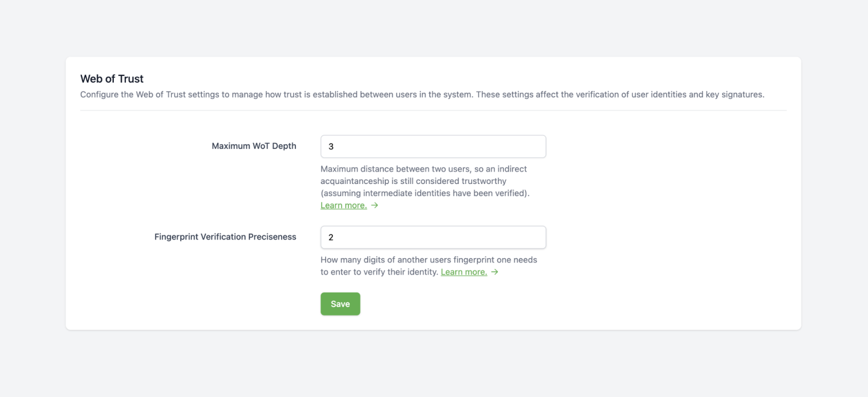Click the Fingerprint Verification Preciseness label
The height and width of the screenshot is (397, 868).
pyautogui.click(x=225, y=237)
